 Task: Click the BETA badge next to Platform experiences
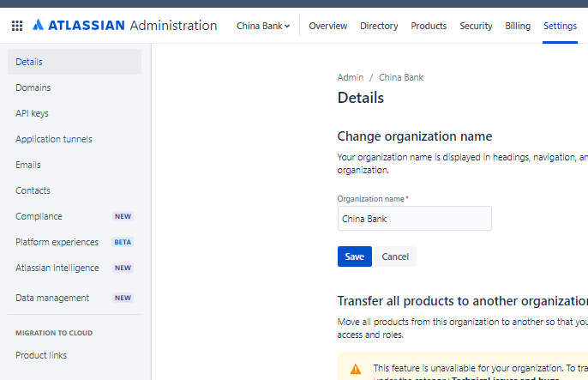pos(123,242)
